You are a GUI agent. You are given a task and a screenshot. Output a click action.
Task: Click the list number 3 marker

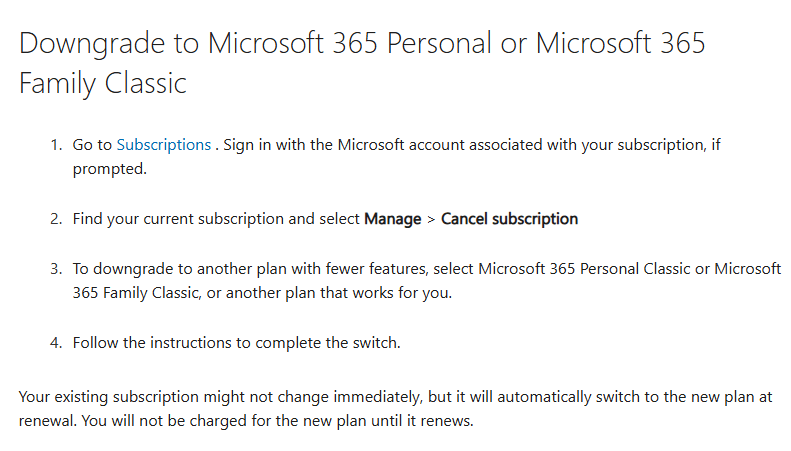click(56, 269)
